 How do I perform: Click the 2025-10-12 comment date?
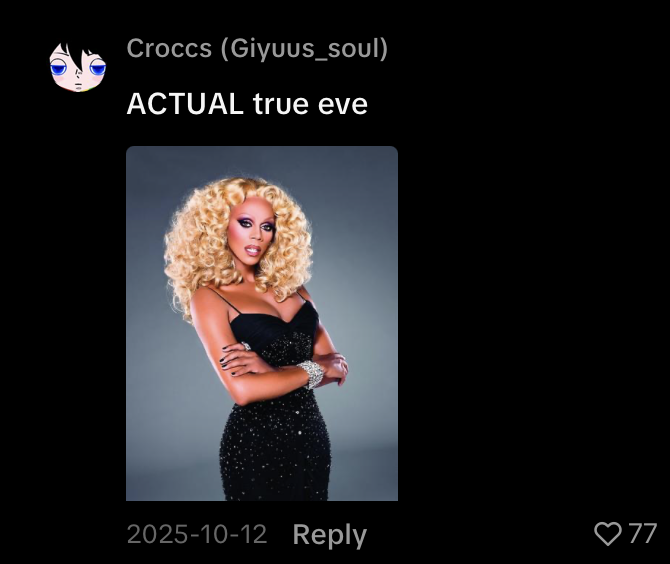click(197, 534)
